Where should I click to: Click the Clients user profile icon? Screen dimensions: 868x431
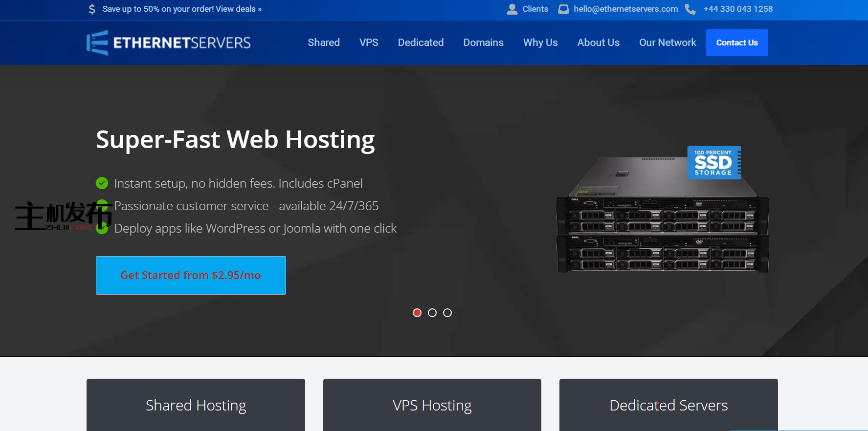[512, 9]
